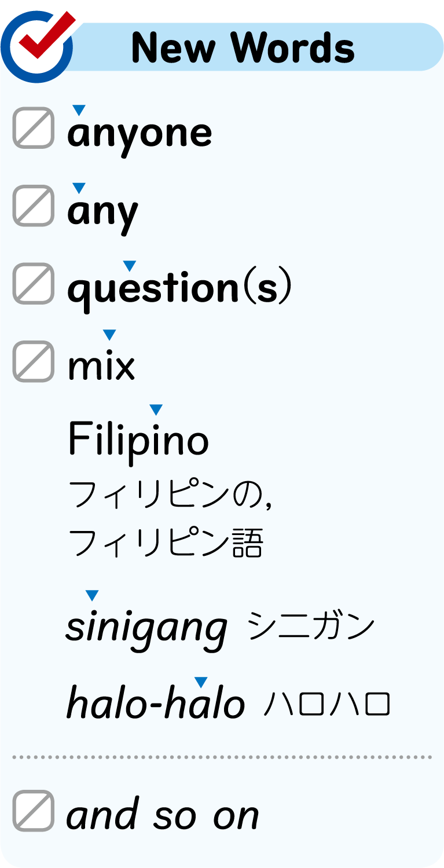Click the blue triangle above "sinigang"

click(92, 595)
